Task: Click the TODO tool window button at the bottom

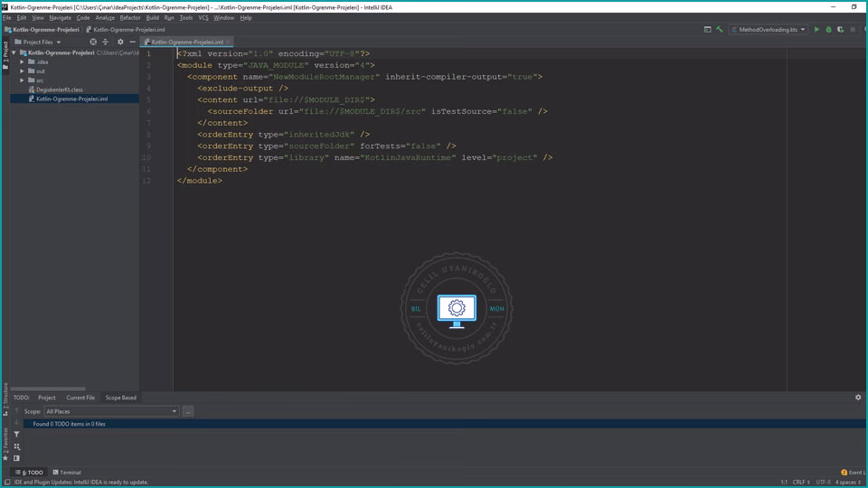Action: coord(29,473)
